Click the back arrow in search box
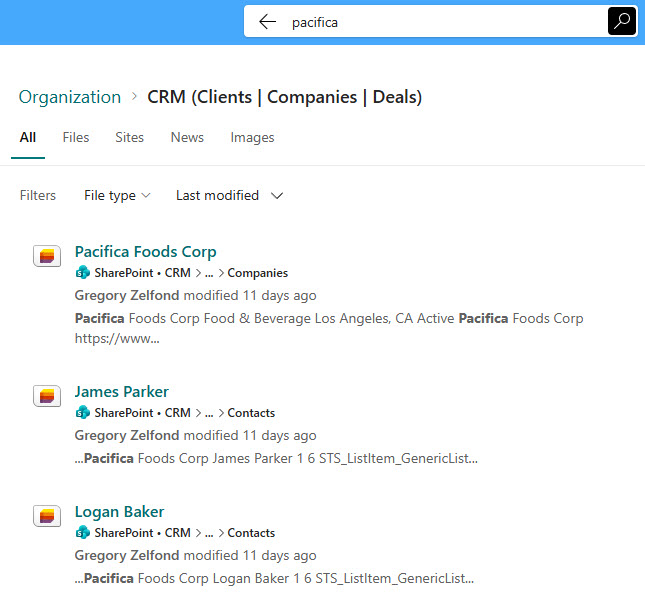Screen dimensions: 645x600 [267, 22]
